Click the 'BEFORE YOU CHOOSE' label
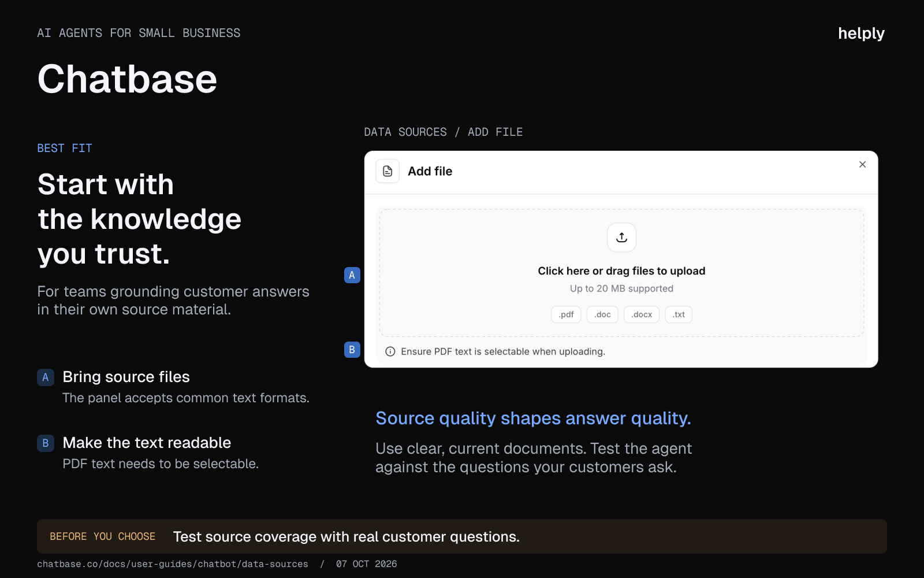This screenshot has width=924, height=578. pos(102,536)
